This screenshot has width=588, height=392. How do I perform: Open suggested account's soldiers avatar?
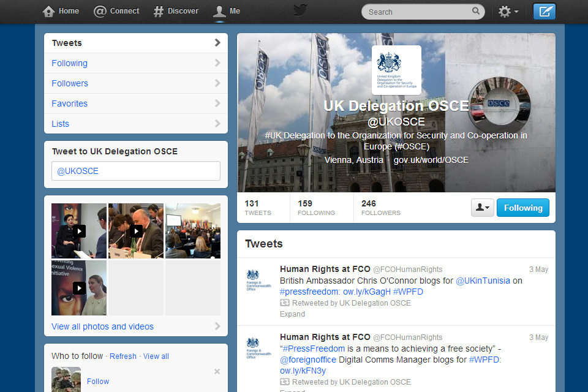[x=66, y=380]
